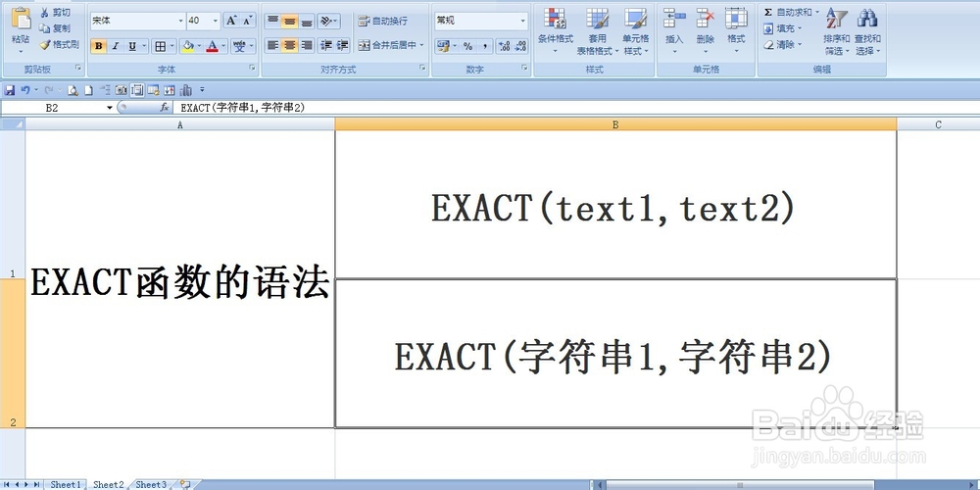The width and height of the screenshot is (980, 490).
Task: Open Cell Styles (单元格样式)
Action: pos(636,31)
